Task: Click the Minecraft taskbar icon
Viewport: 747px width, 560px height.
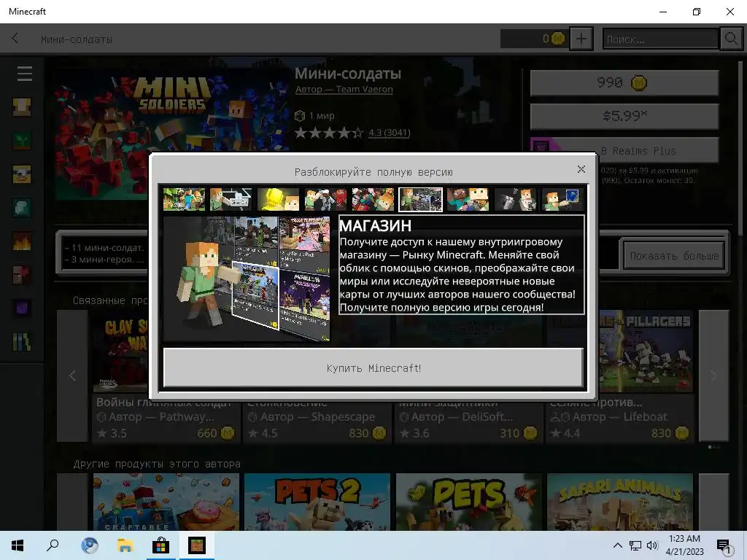Action: click(196, 545)
